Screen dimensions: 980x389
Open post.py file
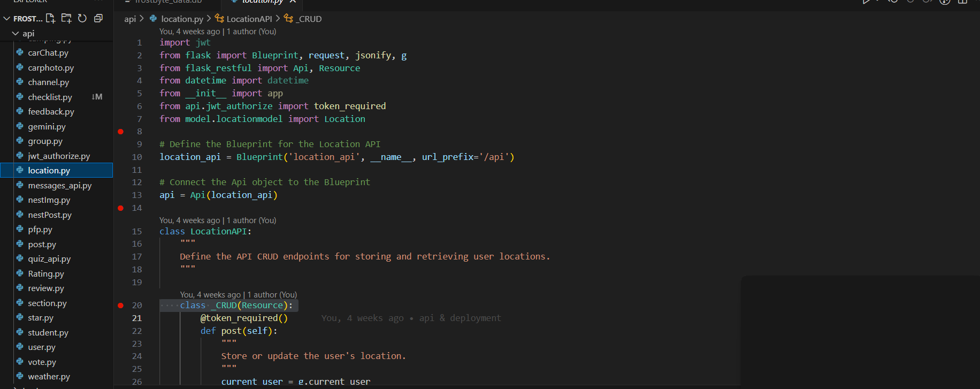pos(42,245)
